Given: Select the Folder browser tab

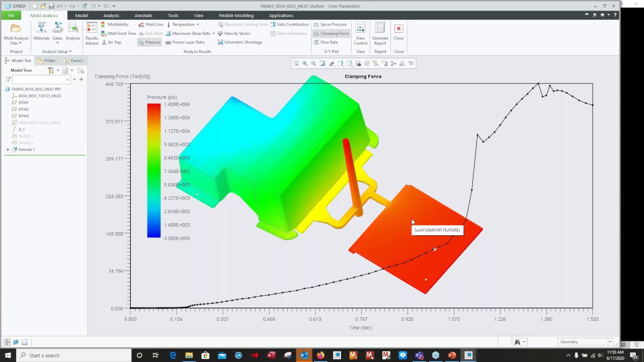Looking at the screenshot, I should pos(47,60).
